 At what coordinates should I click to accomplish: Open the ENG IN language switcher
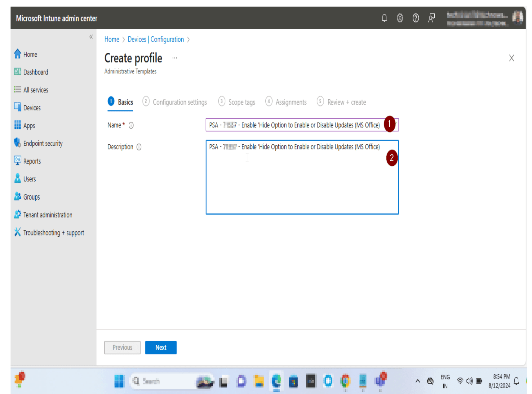click(x=445, y=382)
